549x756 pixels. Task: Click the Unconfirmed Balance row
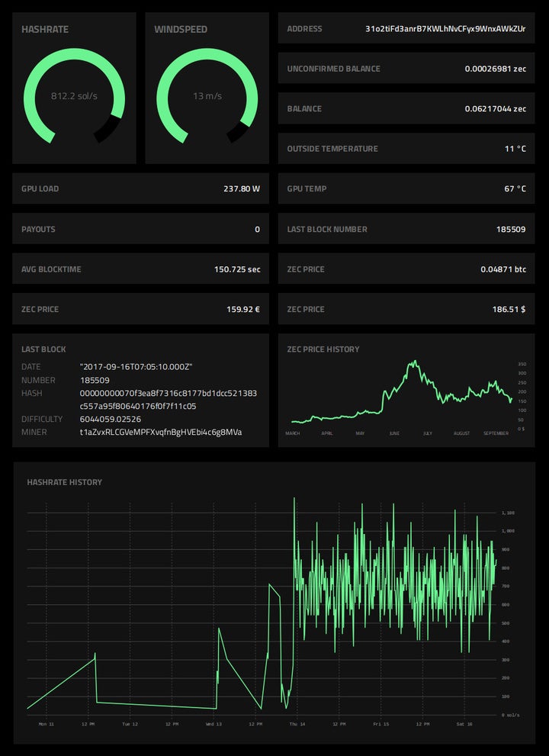(x=406, y=69)
